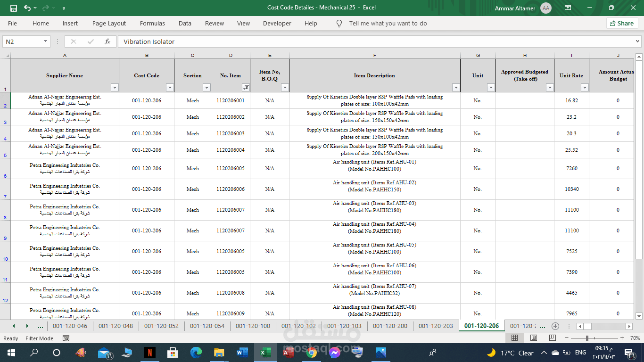
Task: Click the Insert Function fx icon
Action: [107, 41]
